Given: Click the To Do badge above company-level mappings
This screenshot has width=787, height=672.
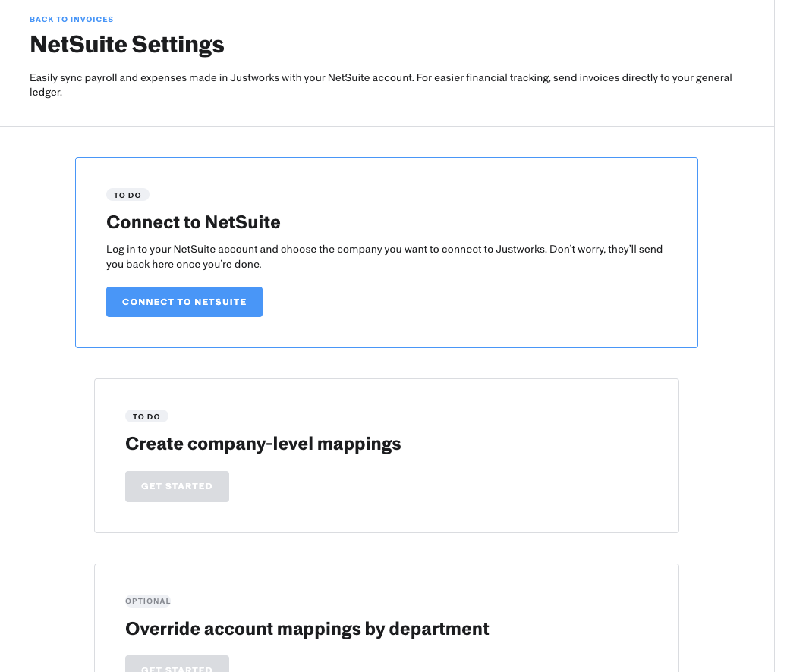Looking at the screenshot, I should [146, 416].
